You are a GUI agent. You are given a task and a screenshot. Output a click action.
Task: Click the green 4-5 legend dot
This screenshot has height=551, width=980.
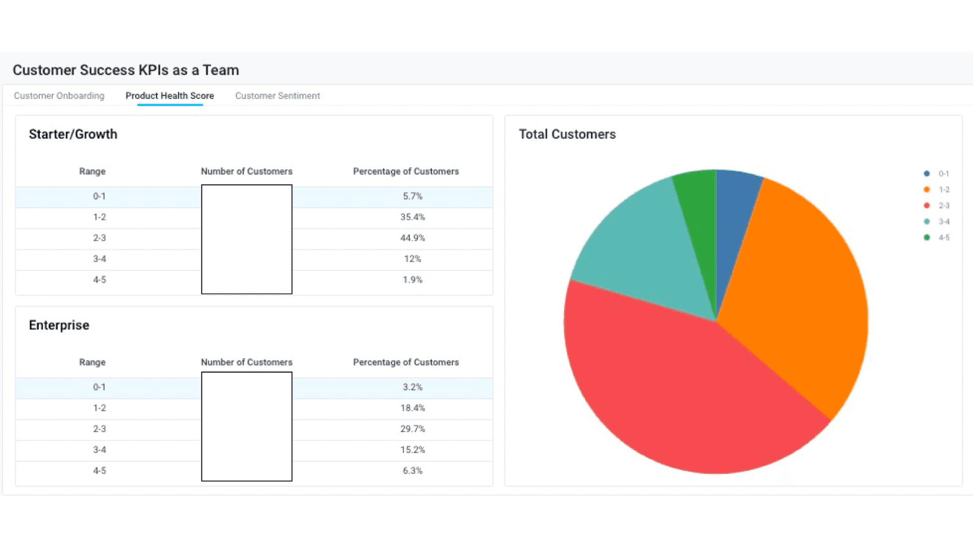pos(927,238)
